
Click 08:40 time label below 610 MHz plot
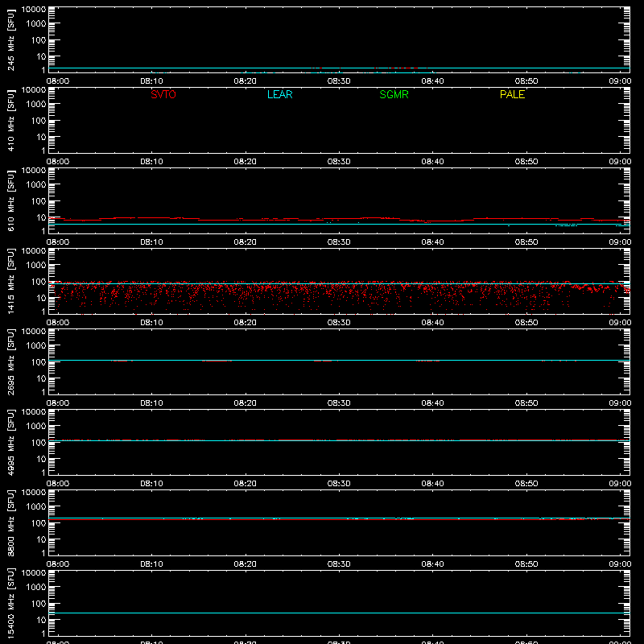(432, 242)
